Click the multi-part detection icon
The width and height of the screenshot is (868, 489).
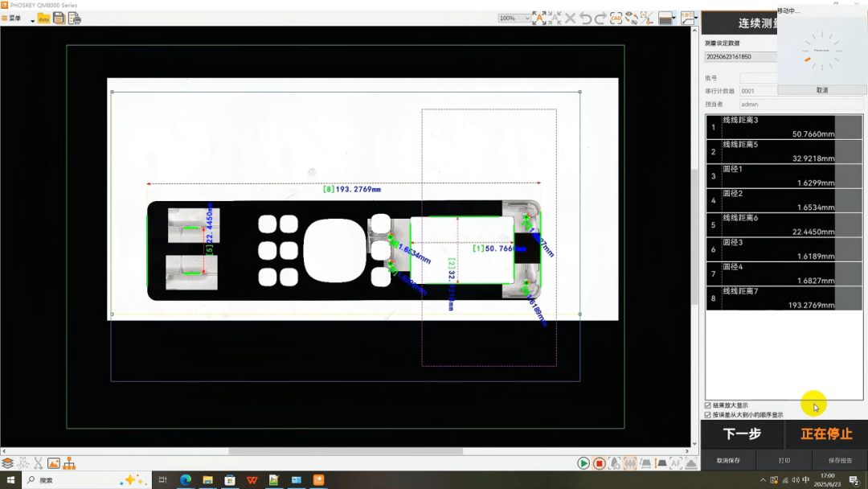pos(630,463)
